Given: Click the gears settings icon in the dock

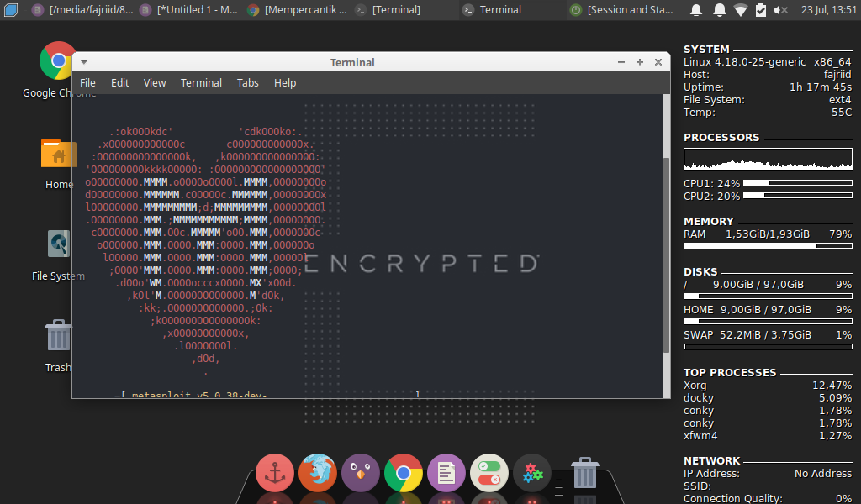Looking at the screenshot, I should click(531, 472).
